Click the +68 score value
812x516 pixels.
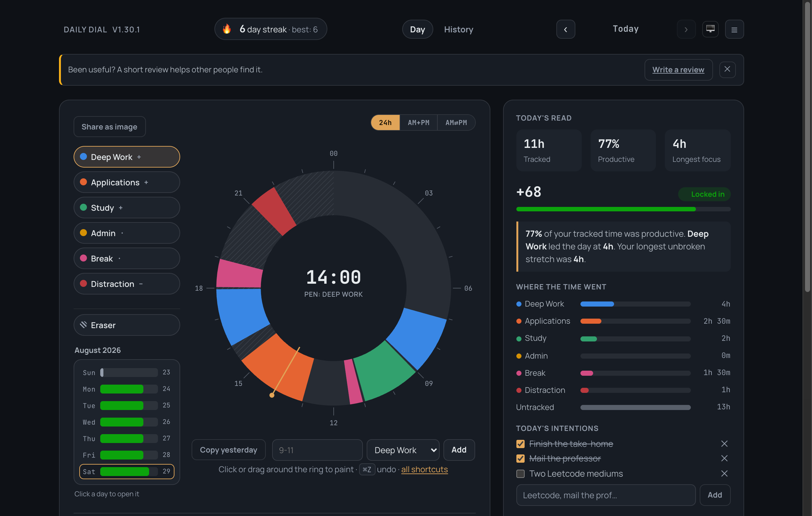coord(529,192)
